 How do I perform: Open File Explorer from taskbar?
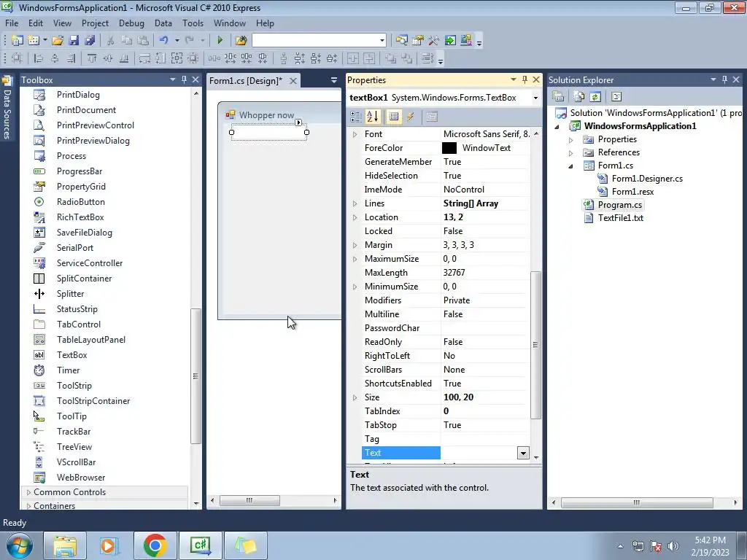[65, 545]
